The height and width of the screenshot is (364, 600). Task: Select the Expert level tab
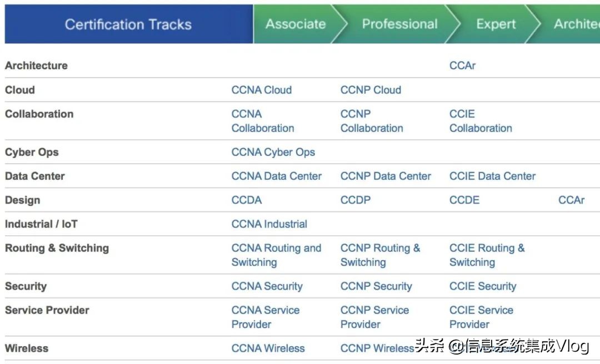[x=496, y=24]
